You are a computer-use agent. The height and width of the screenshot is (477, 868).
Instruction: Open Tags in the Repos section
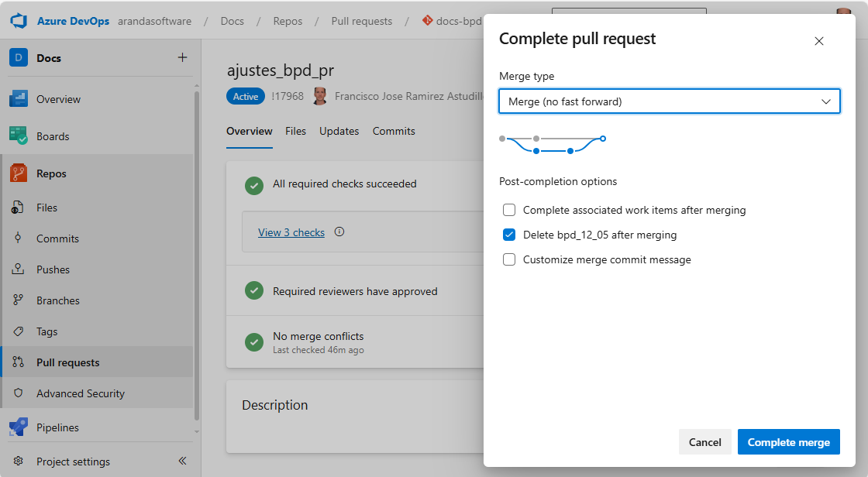click(46, 331)
